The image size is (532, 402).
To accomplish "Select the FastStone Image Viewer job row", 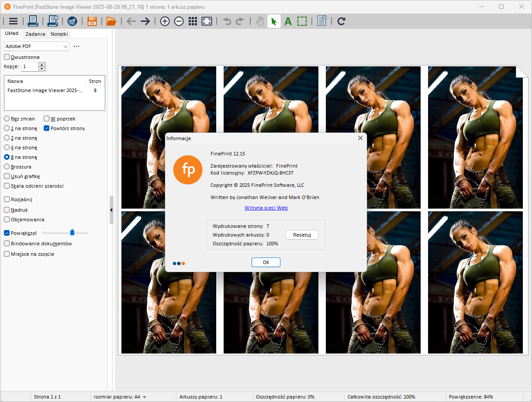I will coord(54,90).
